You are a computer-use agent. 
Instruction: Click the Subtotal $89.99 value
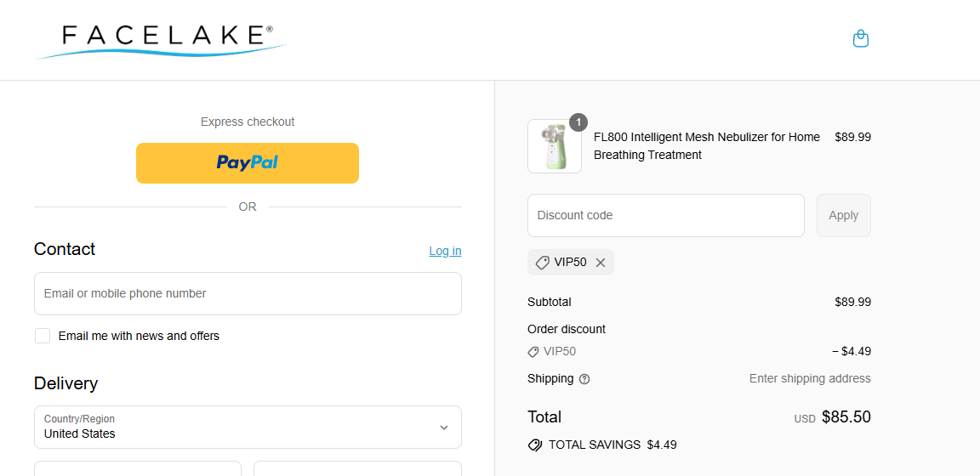coord(852,303)
